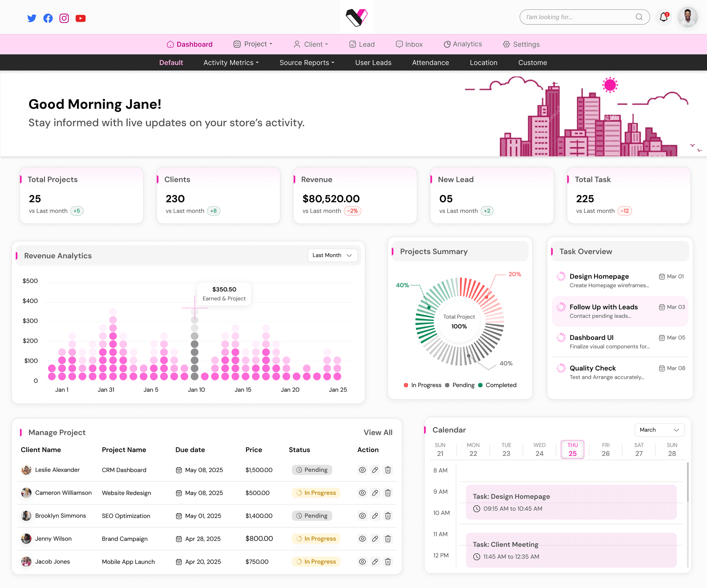707x588 pixels.
Task: Delete the Website Redesign project row
Action: (x=388, y=493)
